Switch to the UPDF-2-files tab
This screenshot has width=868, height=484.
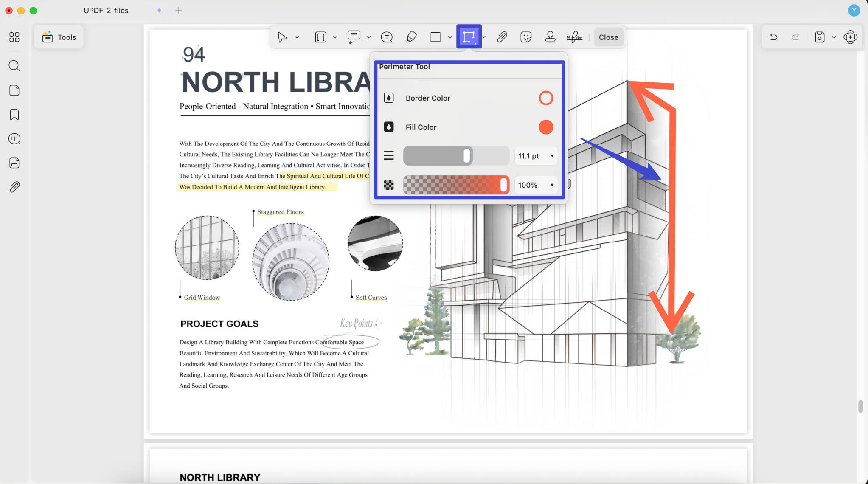tap(106, 11)
